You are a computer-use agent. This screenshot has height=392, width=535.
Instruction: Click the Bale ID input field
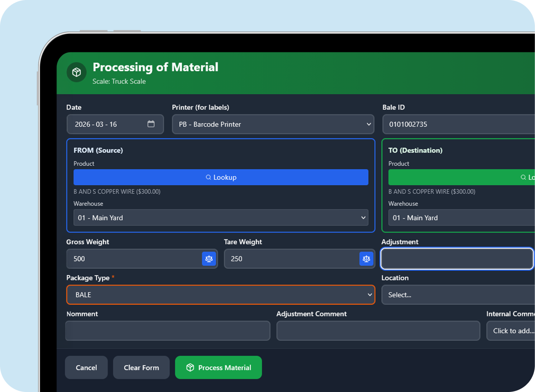(459, 124)
